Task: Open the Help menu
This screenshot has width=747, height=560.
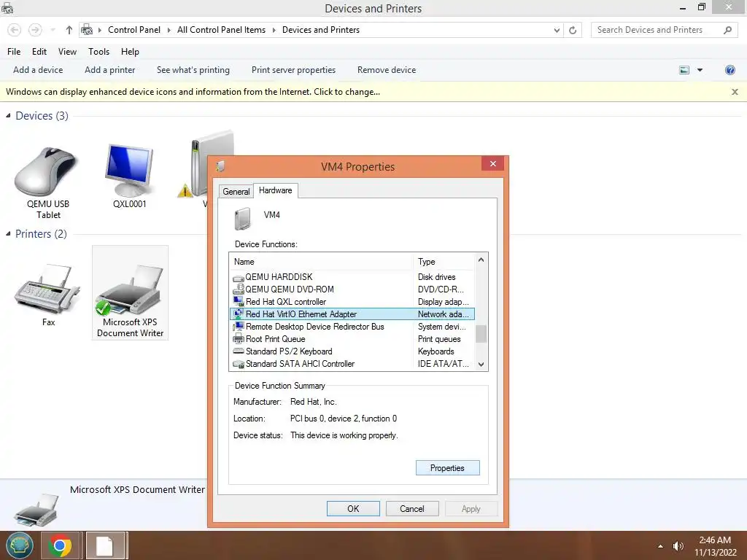Action: click(x=130, y=52)
